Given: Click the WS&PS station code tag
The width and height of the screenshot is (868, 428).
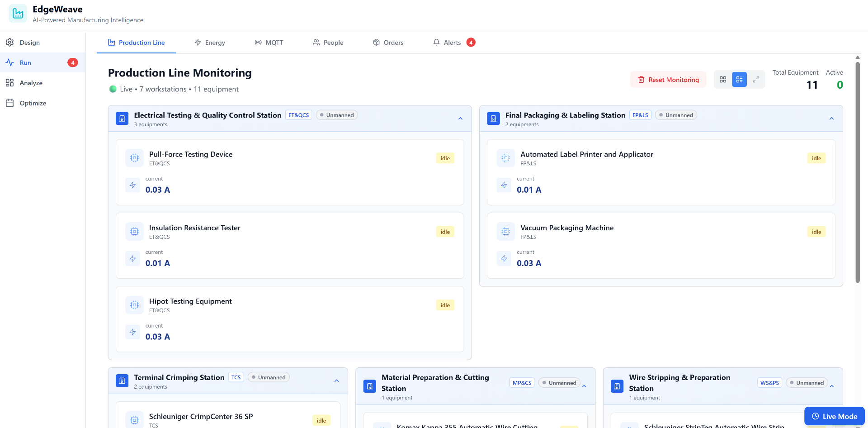Looking at the screenshot, I should [769, 383].
